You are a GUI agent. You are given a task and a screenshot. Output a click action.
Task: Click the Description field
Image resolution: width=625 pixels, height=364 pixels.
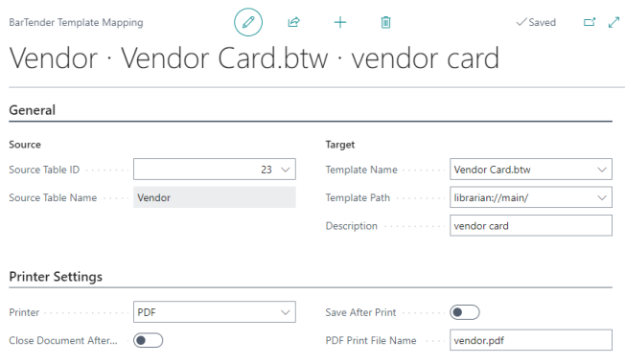click(x=531, y=226)
